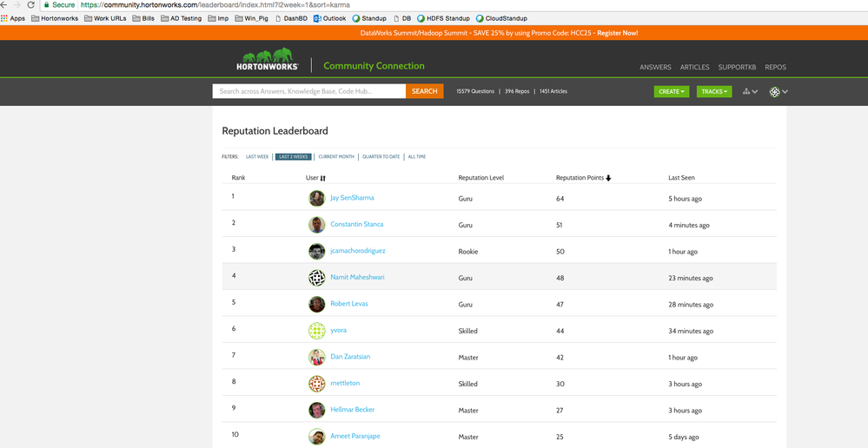Go to ARTICLES in top navigation
Viewport: 868px width, 448px height.
(695, 68)
